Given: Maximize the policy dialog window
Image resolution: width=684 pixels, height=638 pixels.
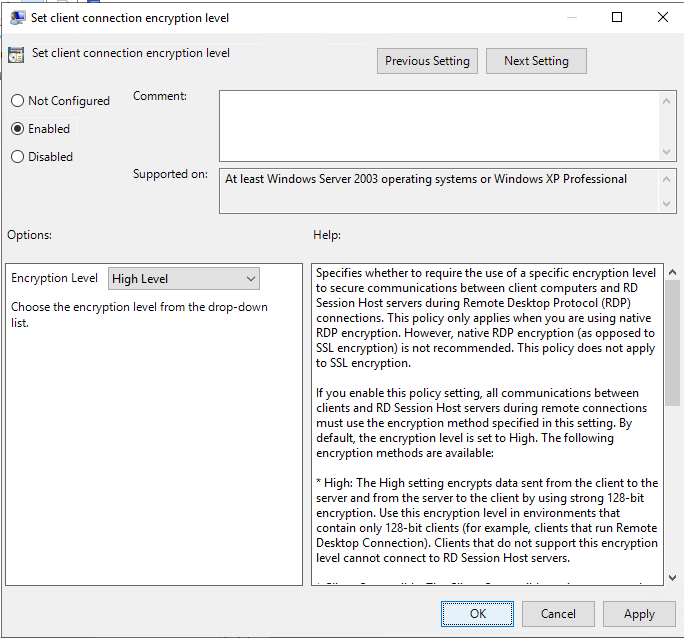Looking at the screenshot, I should (x=617, y=17).
